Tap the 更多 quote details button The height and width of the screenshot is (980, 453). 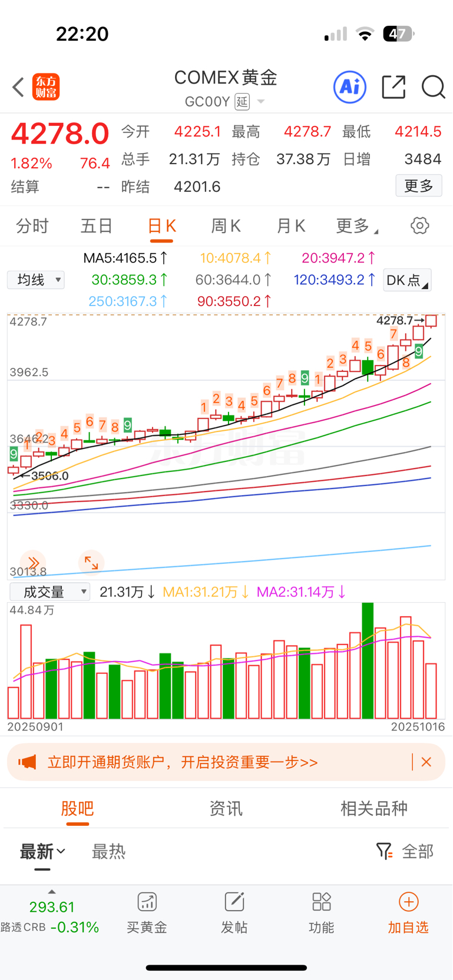419,186
